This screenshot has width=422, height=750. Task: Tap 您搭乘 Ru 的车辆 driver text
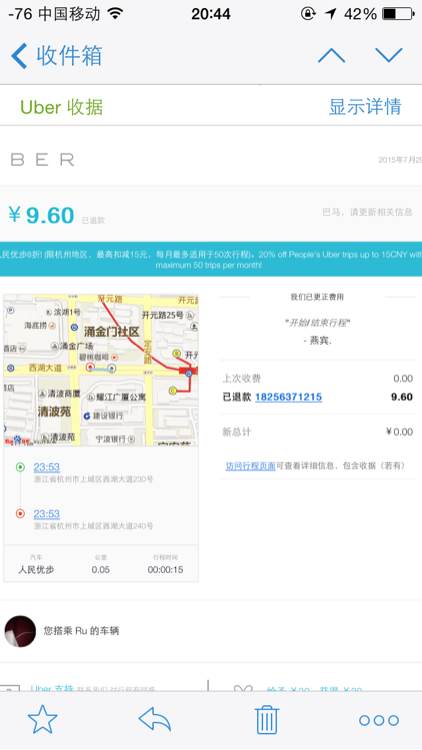pyautogui.click(x=81, y=631)
